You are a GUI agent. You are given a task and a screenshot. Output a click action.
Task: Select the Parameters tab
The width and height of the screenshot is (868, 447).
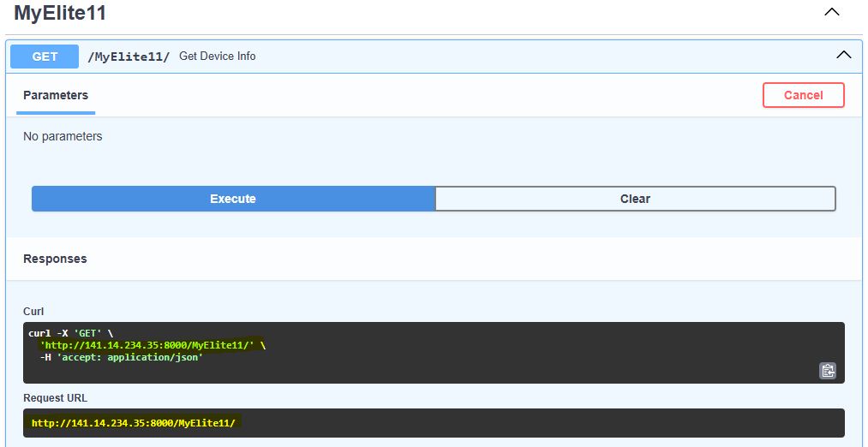click(56, 95)
